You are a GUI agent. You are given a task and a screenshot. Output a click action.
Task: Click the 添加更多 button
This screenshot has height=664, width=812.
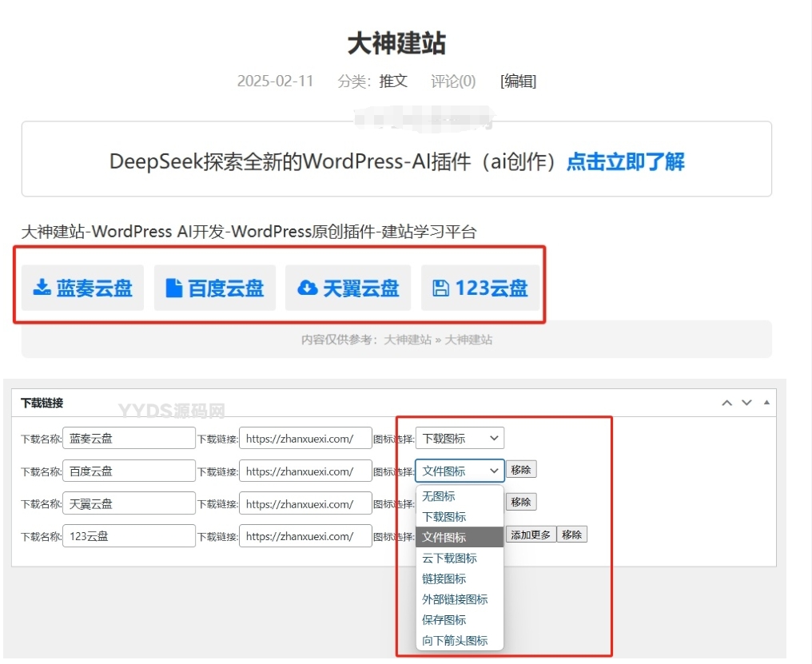531,535
